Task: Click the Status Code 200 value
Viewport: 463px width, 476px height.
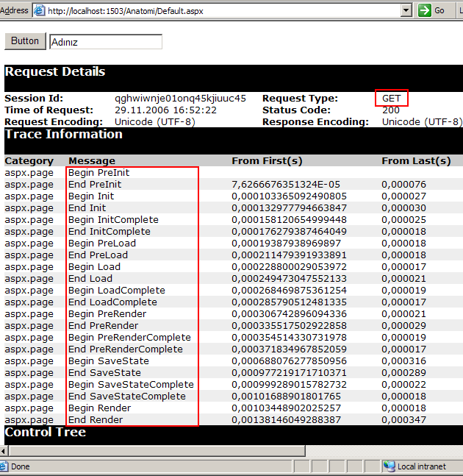Action: [x=391, y=110]
